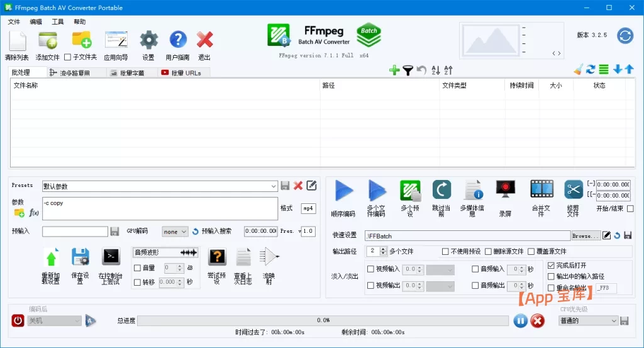
Task: Click the check for updates refresh icon
Action: pos(625,36)
